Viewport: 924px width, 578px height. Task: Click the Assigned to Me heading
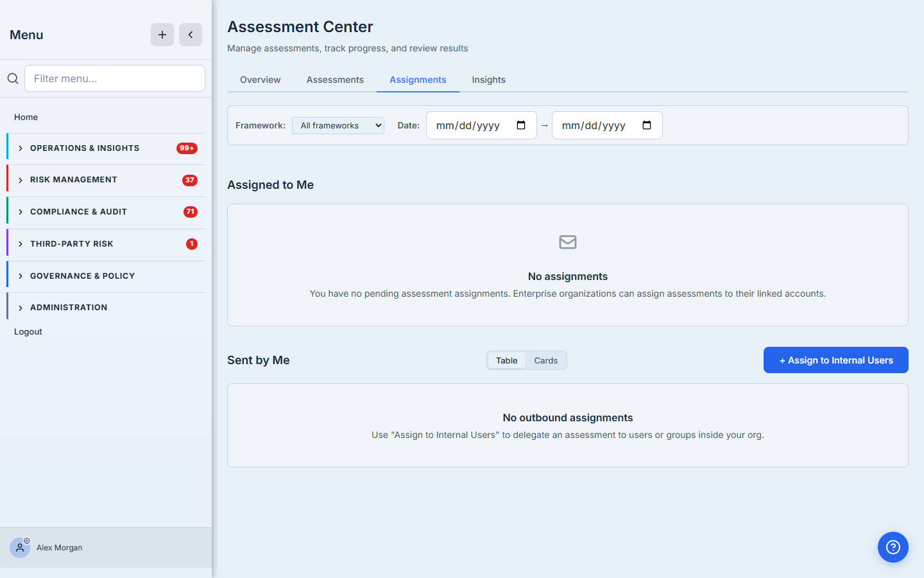coord(271,185)
